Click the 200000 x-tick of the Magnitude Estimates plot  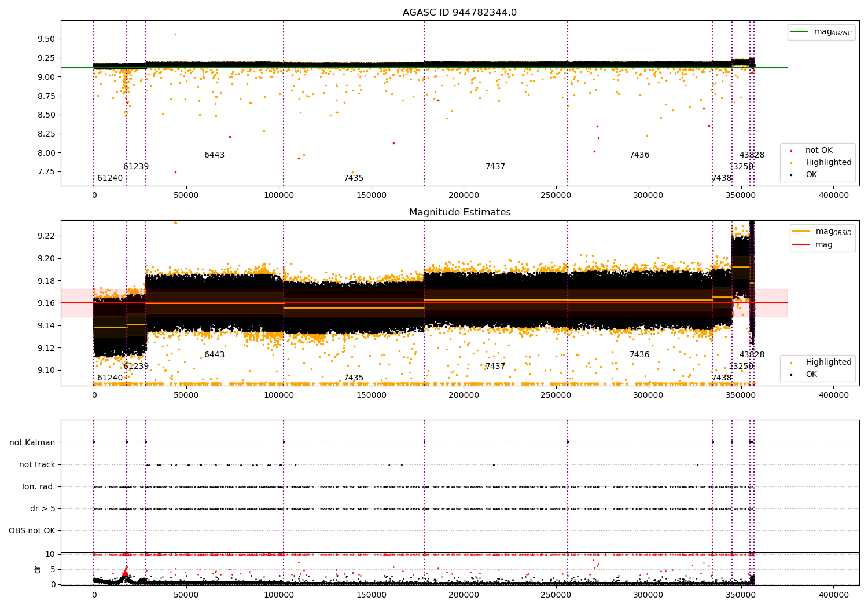(464, 395)
